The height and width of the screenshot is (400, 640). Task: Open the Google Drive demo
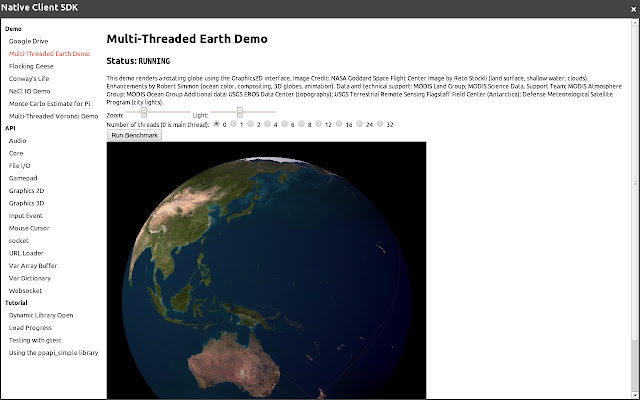click(x=28, y=41)
